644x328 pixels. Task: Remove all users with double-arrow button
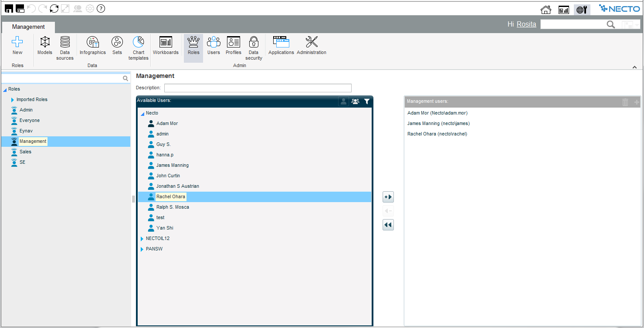388,225
